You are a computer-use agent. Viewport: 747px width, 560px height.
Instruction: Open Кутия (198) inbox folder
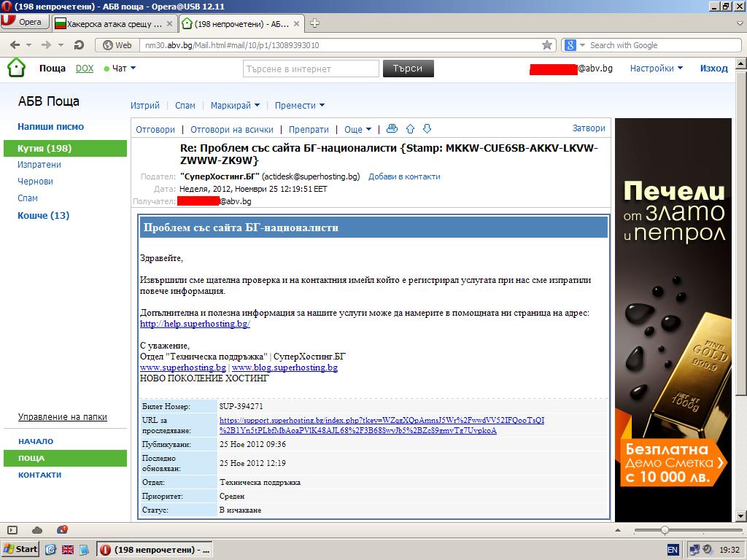pyautogui.click(x=65, y=148)
